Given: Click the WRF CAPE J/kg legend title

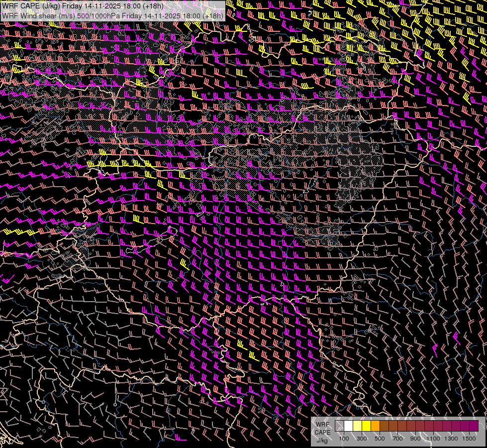Looking at the screenshot, I should [x=322, y=433].
